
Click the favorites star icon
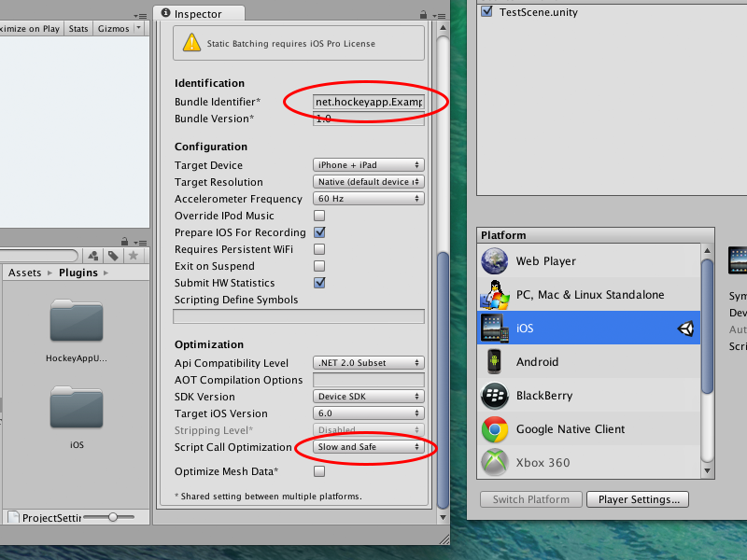tap(134, 256)
